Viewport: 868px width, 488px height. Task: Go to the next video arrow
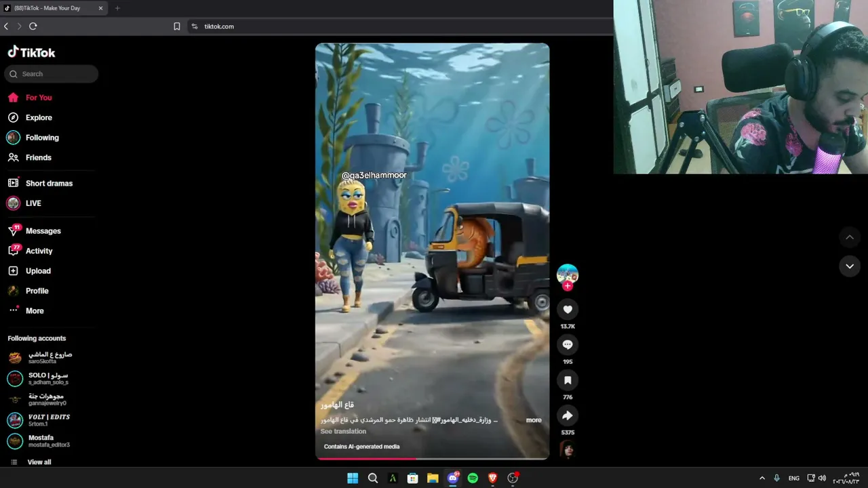pos(850,266)
